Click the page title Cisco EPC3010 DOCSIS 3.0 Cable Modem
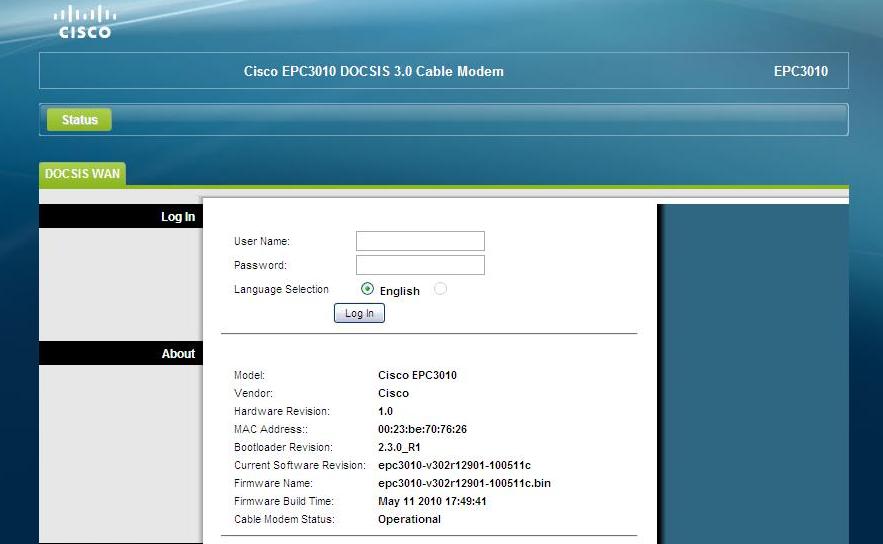Image resolution: width=883 pixels, height=544 pixels. coord(373,72)
